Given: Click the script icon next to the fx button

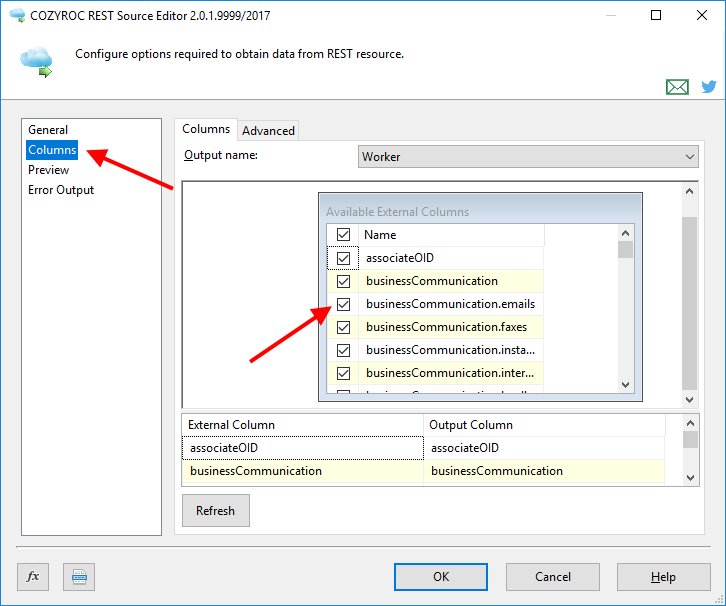Looking at the screenshot, I should click(79, 576).
